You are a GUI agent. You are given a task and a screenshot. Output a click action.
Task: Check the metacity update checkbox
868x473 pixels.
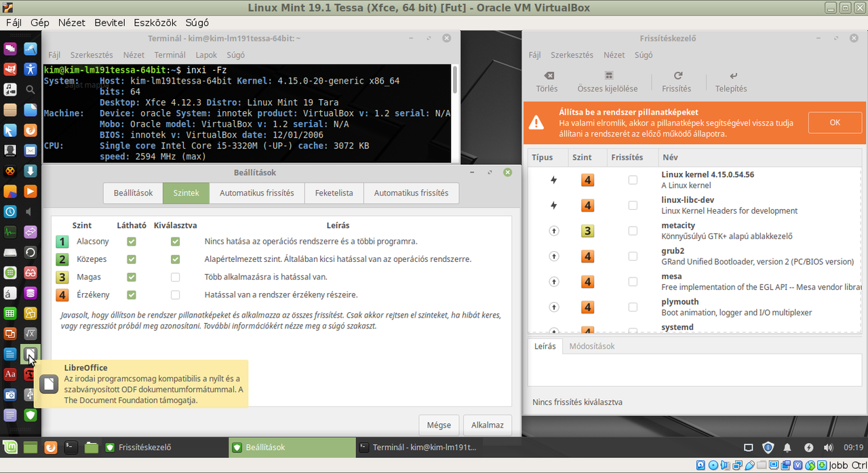(x=633, y=231)
